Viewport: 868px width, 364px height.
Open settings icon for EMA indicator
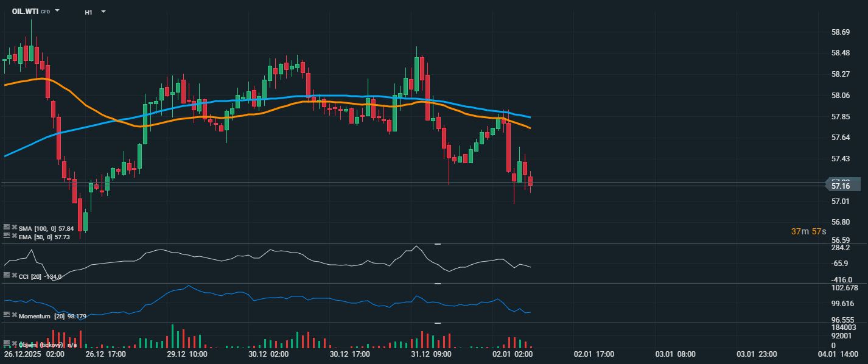7,236
